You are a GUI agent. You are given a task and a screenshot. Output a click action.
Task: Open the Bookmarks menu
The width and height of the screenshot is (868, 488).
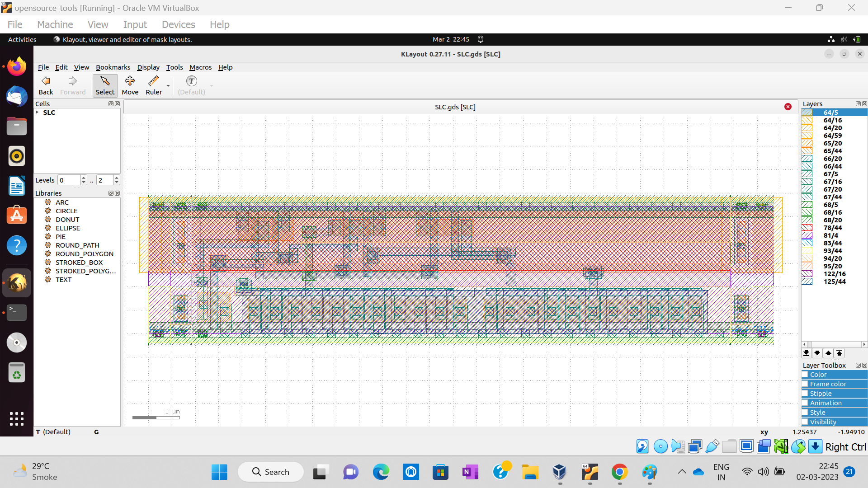coord(113,67)
